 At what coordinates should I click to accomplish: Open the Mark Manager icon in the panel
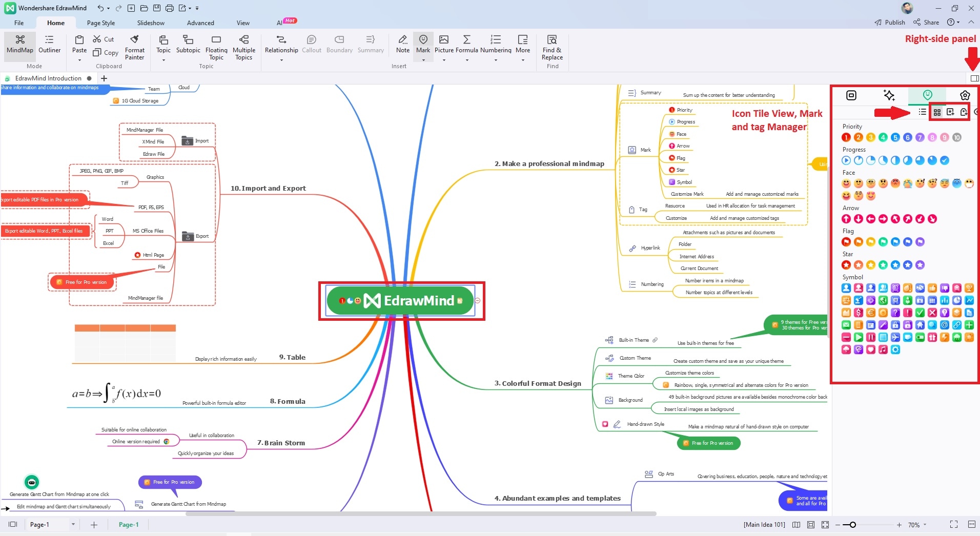coord(950,112)
